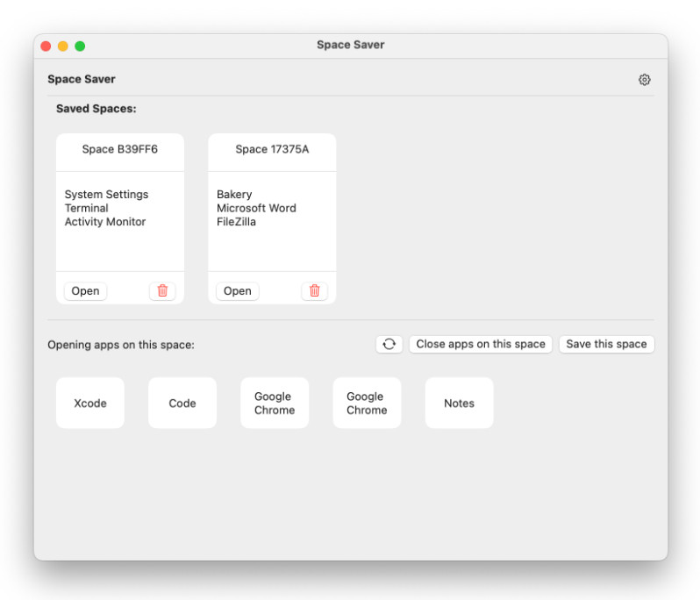Click System Settings in saved space
700x600 pixels.
pyautogui.click(x=106, y=195)
